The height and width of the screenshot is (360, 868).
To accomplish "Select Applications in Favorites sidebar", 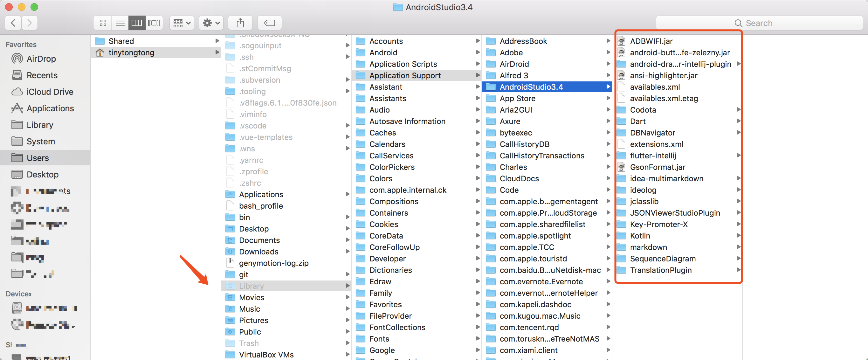I will [x=50, y=108].
